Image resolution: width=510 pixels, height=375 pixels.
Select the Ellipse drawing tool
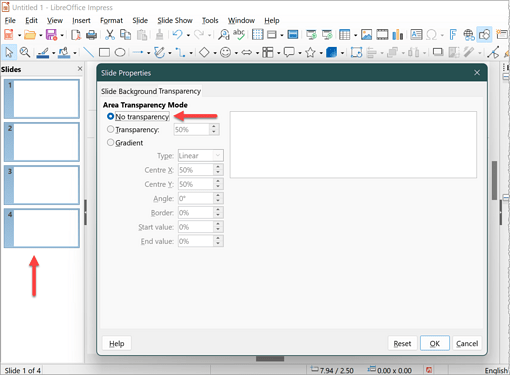point(120,52)
